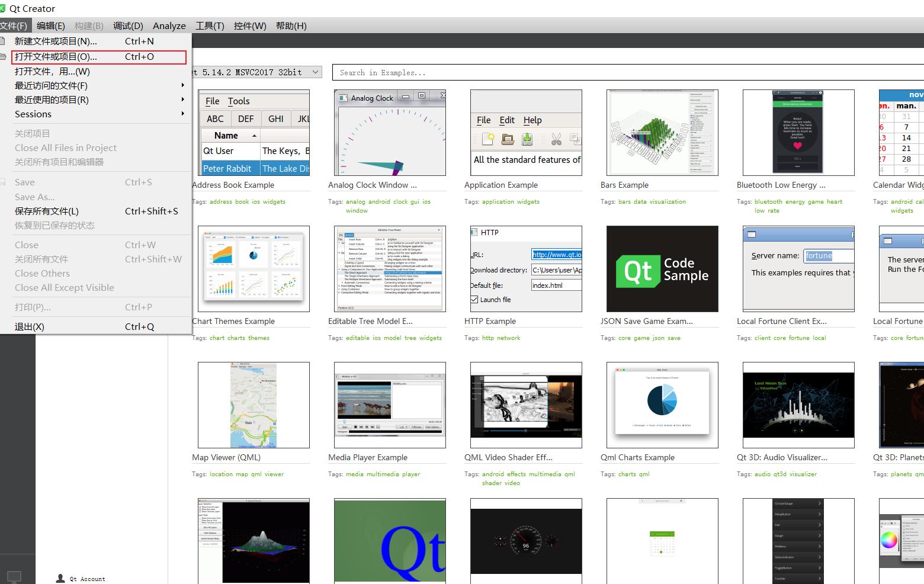Open the Analyze menu
This screenshot has width=924, height=584.
[x=169, y=25]
